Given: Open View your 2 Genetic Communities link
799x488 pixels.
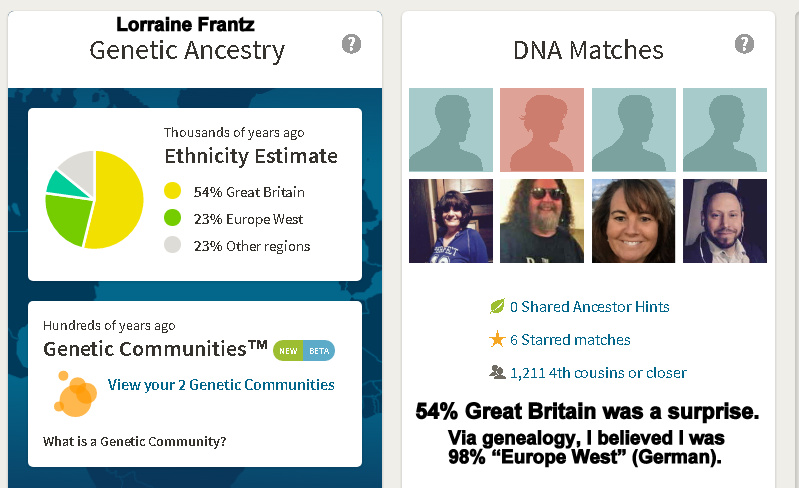Looking at the screenshot, I should pos(221,385).
